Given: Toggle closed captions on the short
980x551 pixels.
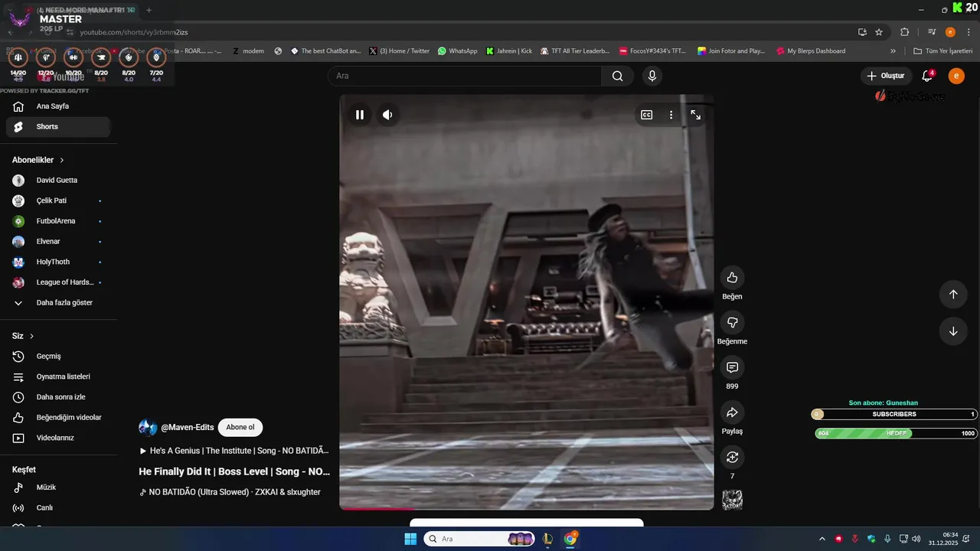Looking at the screenshot, I should point(647,115).
